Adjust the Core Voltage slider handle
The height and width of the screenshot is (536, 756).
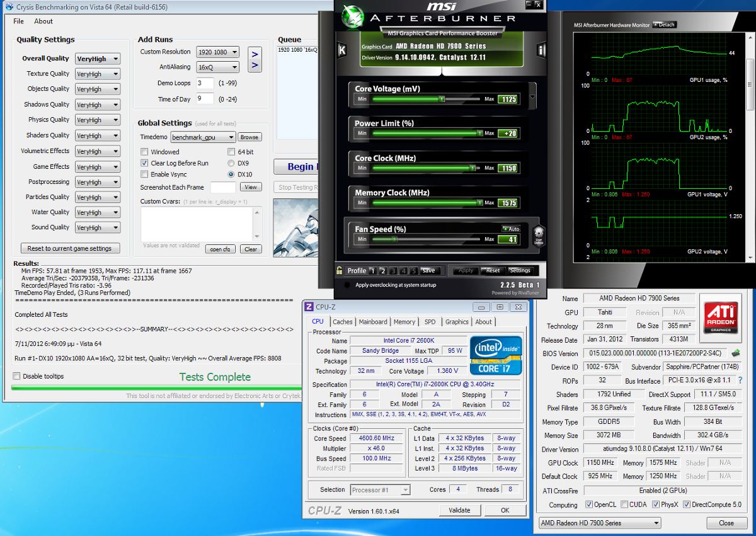point(442,99)
